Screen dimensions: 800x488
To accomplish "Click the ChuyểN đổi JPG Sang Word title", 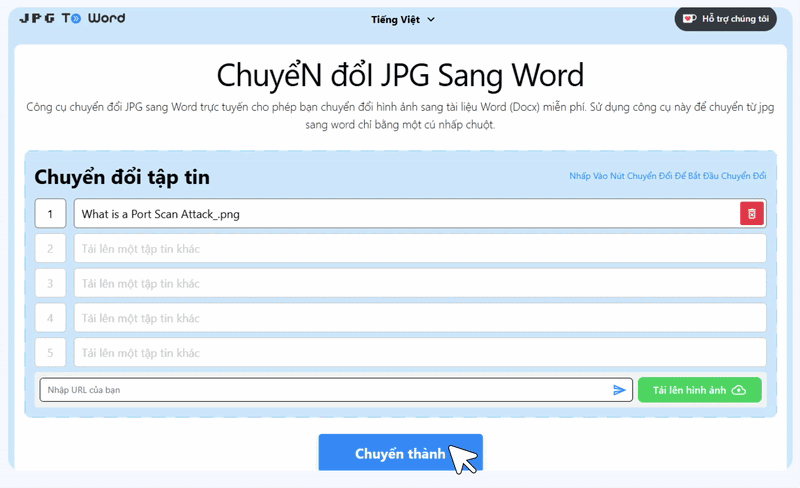I will coord(400,76).
